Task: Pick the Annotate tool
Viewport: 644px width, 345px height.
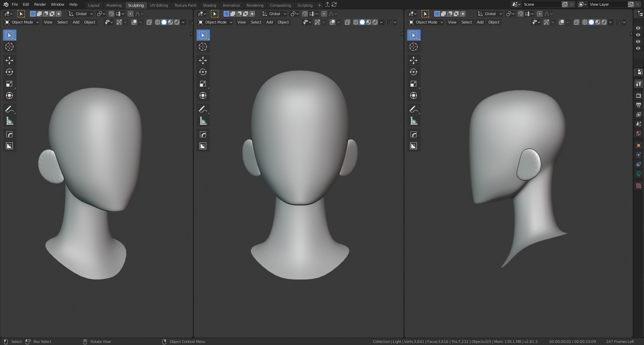Action: coord(9,109)
